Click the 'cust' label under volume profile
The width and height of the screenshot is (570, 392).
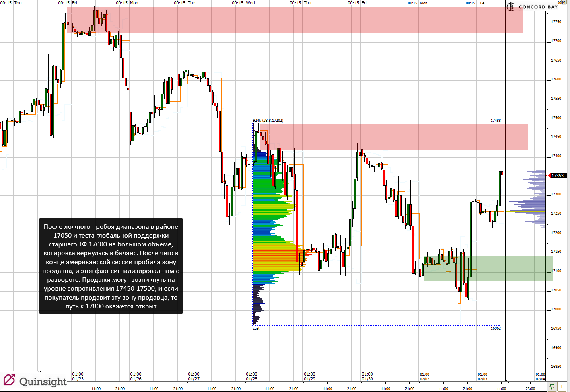pos(256,328)
